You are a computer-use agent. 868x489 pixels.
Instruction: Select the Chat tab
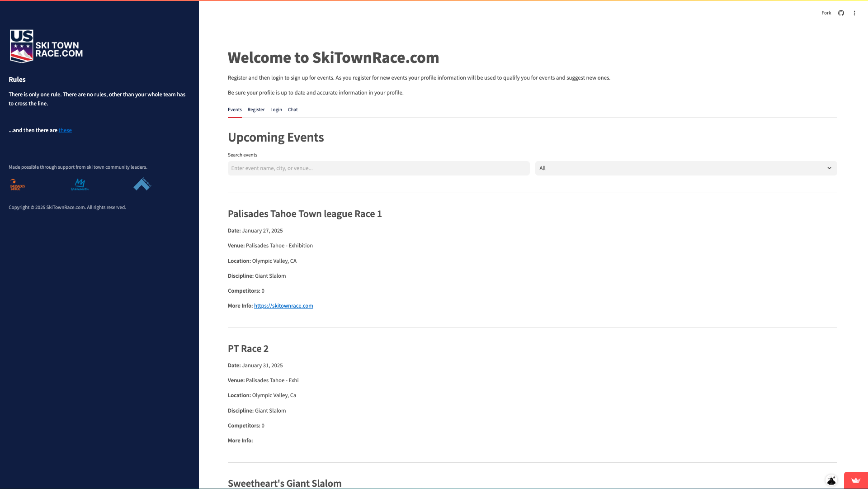[x=293, y=110]
